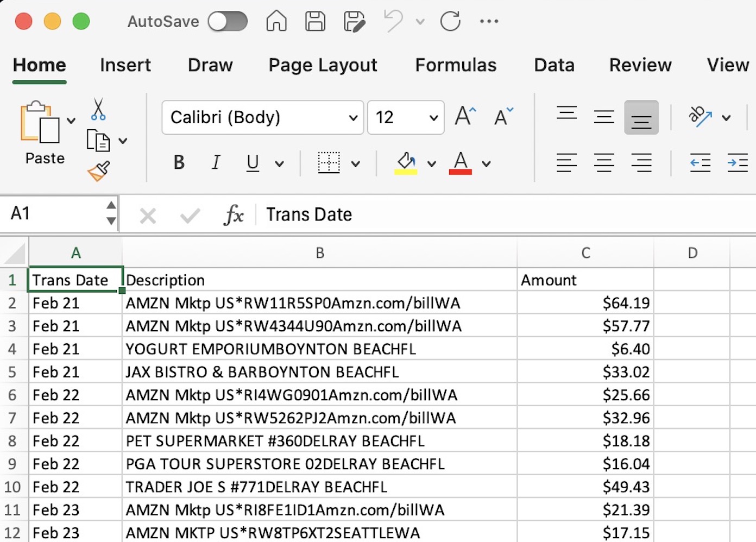Viewport: 756px width, 542px height.
Task: Click the Name Box stepper arrows
Action: (111, 213)
